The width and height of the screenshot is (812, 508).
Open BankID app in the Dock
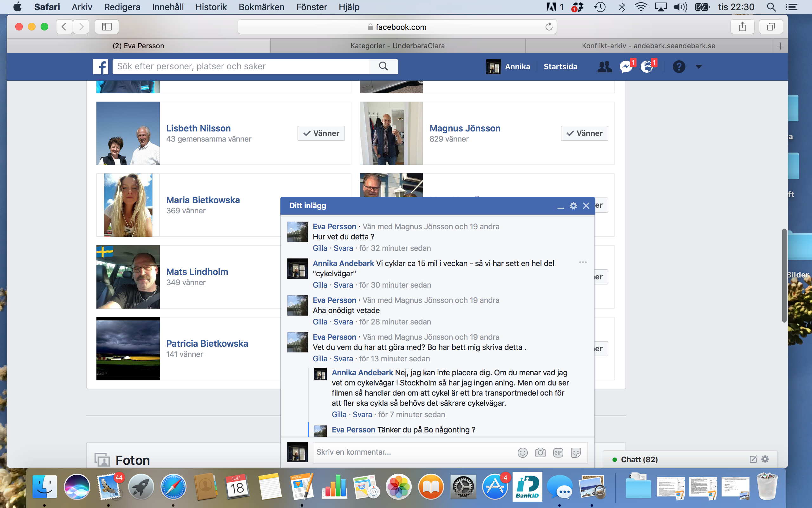pyautogui.click(x=527, y=486)
